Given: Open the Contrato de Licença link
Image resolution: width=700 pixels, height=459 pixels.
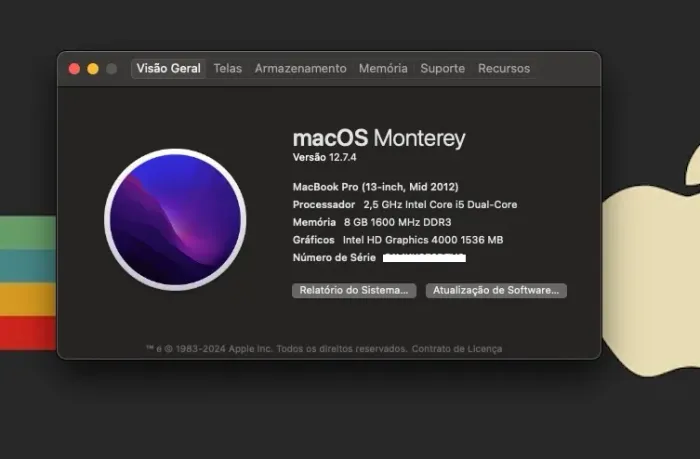Looking at the screenshot, I should [x=457, y=349].
